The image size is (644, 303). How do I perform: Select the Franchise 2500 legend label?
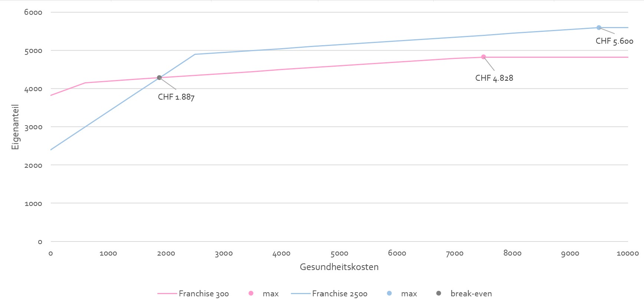pyautogui.click(x=339, y=294)
